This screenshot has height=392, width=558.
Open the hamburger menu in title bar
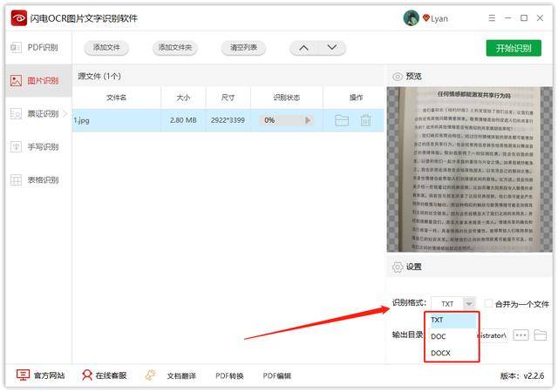click(x=492, y=17)
